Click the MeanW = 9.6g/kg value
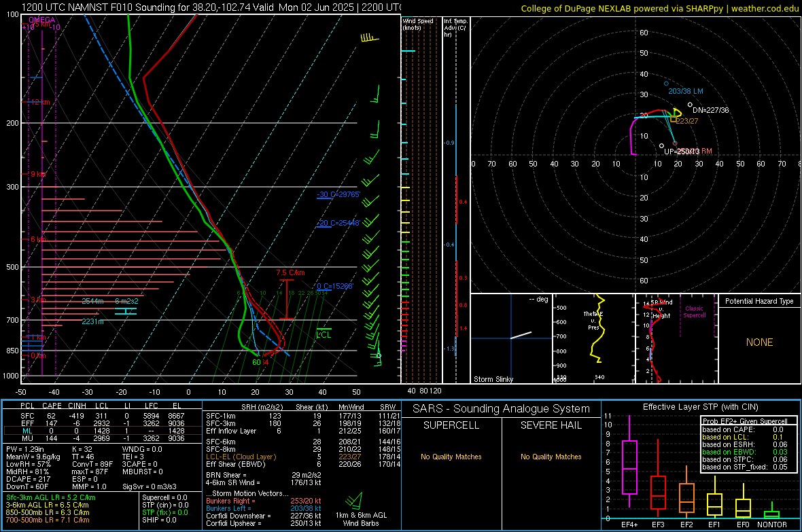Image resolution: width=802 pixels, height=532 pixels. (x=33, y=457)
